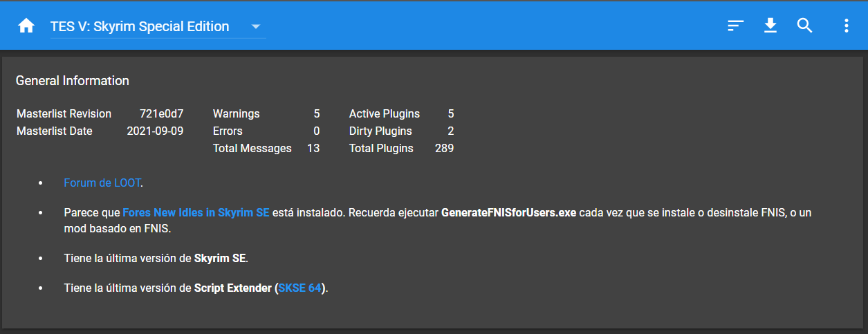The width and height of the screenshot is (868, 334).
Task: Open search with magnifier icon
Action: point(804,26)
